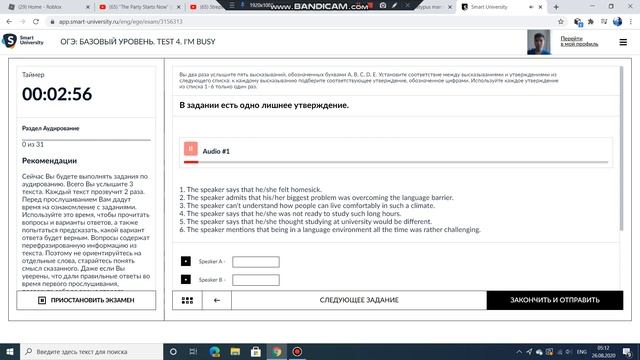Viewport: 640px width, 360px height.
Task: Click the translate extension icon with badge
Action: 578,22
